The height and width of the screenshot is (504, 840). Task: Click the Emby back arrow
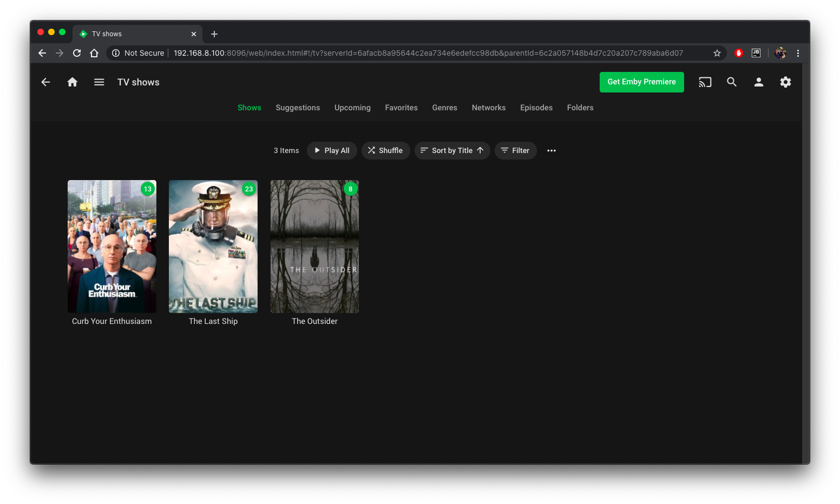click(46, 82)
